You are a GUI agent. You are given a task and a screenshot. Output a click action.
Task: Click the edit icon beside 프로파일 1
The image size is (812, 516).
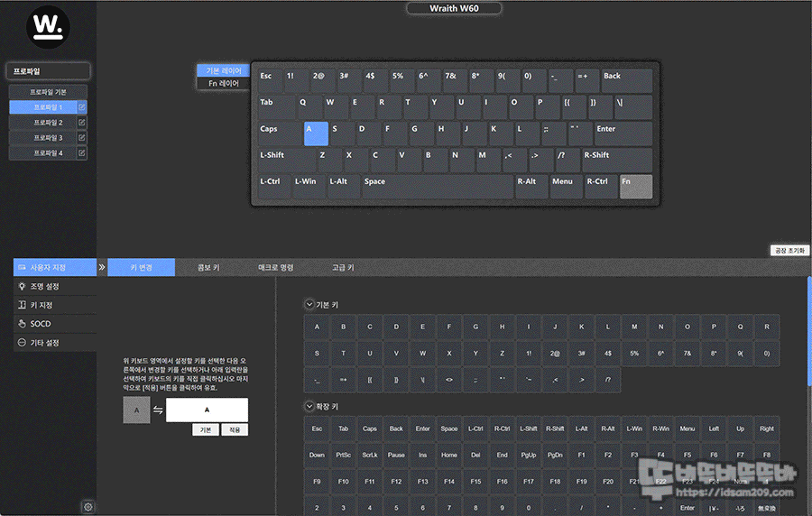click(x=82, y=107)
